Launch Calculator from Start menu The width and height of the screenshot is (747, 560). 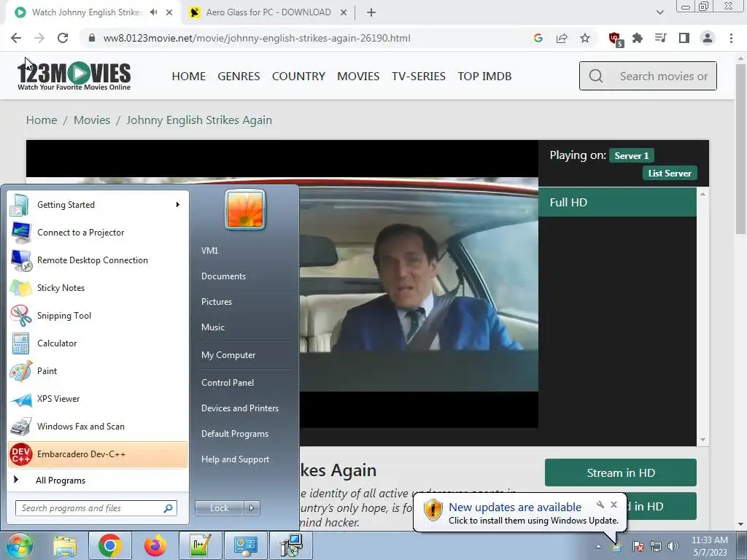(x=98, y=343)
